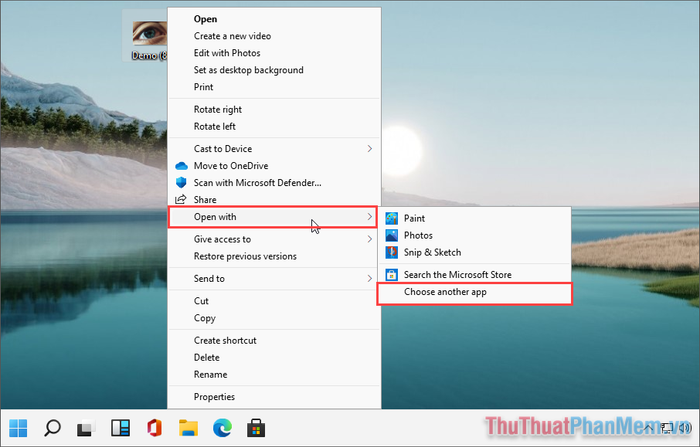Open taskbar Search magnifier icon
Screen dimensions: 700x447
pyautogui.click(x=54, y=429)
